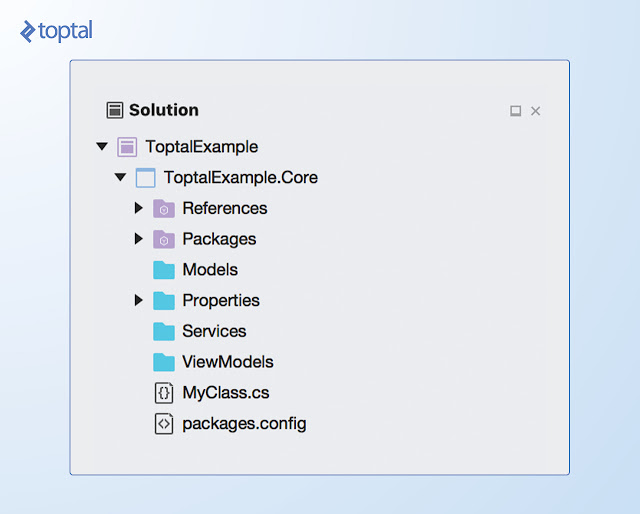
Task: Select the packages.config file name
Action: pyautogui.click(x=244, y=424)
